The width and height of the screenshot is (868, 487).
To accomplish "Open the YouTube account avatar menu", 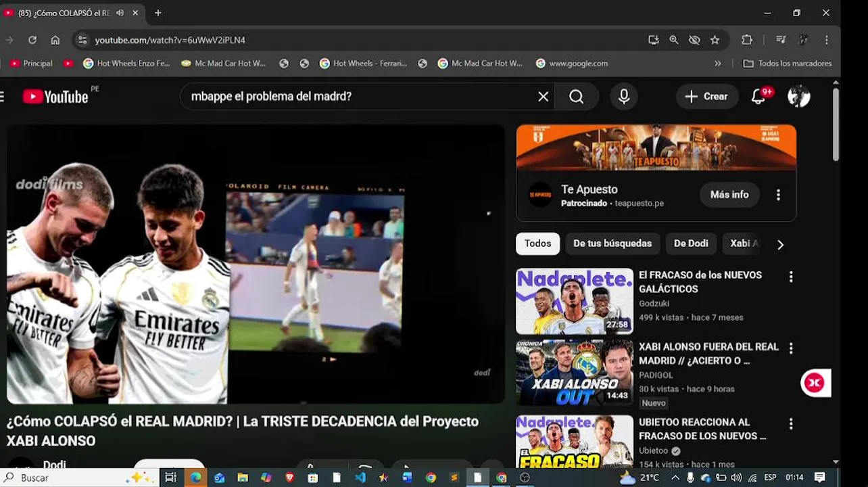I will pos(799,97).
